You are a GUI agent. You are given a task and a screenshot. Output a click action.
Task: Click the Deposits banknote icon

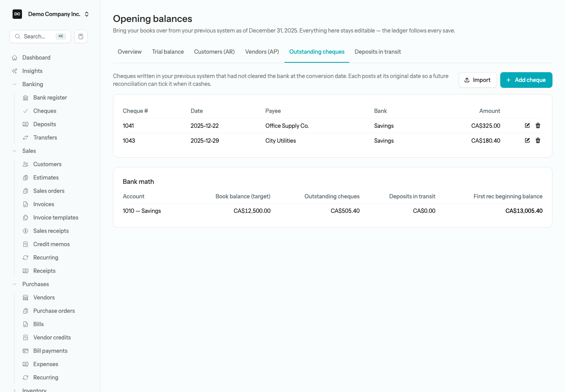tap(26, 124)
